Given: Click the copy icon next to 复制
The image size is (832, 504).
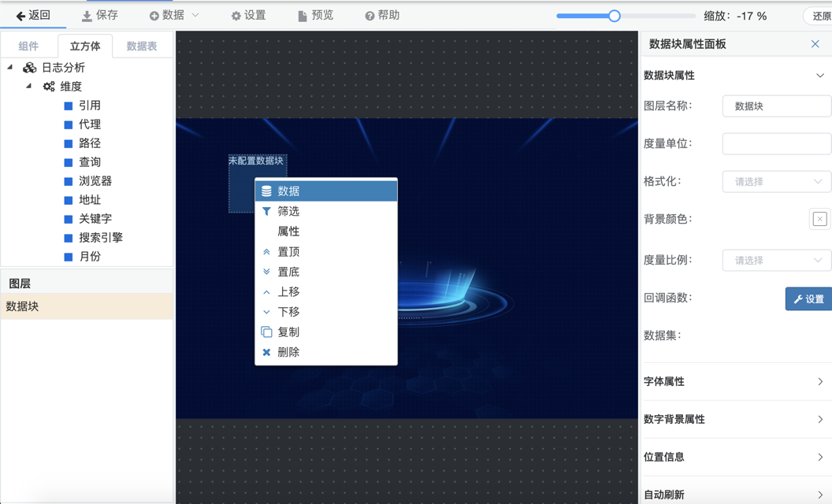Looking at the screenshot, I should tap(266, 332).
